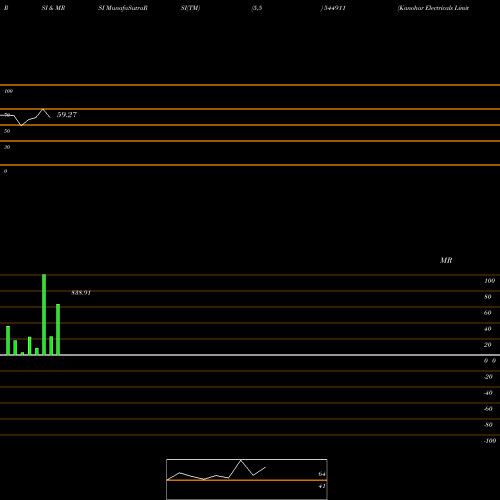
Task: Click the last green bar beside 838.91
Action: coord(58,329)
